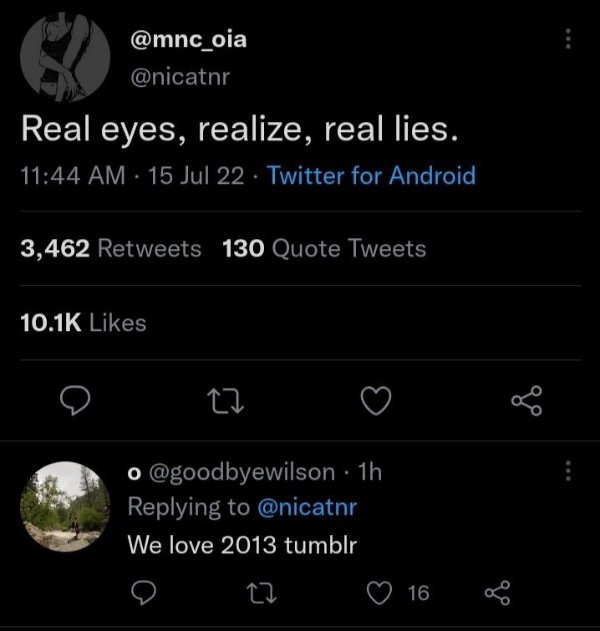Like goodbyewilson's reply with 16 likes
Viewport: 600px width, 631px height.
click(379, 593)
